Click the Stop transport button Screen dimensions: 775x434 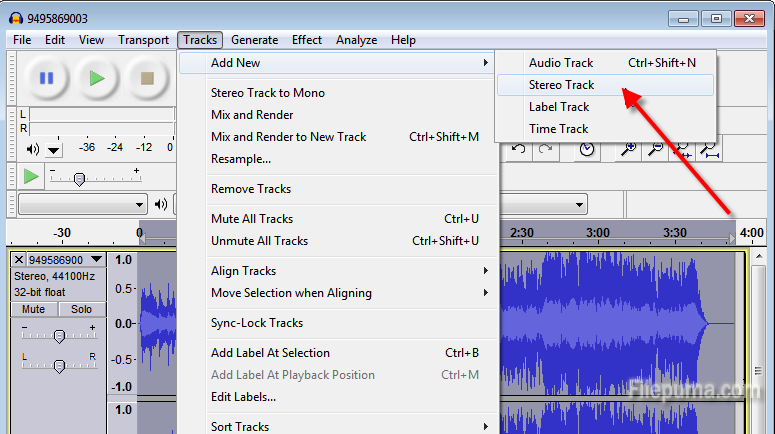point(147,78)
